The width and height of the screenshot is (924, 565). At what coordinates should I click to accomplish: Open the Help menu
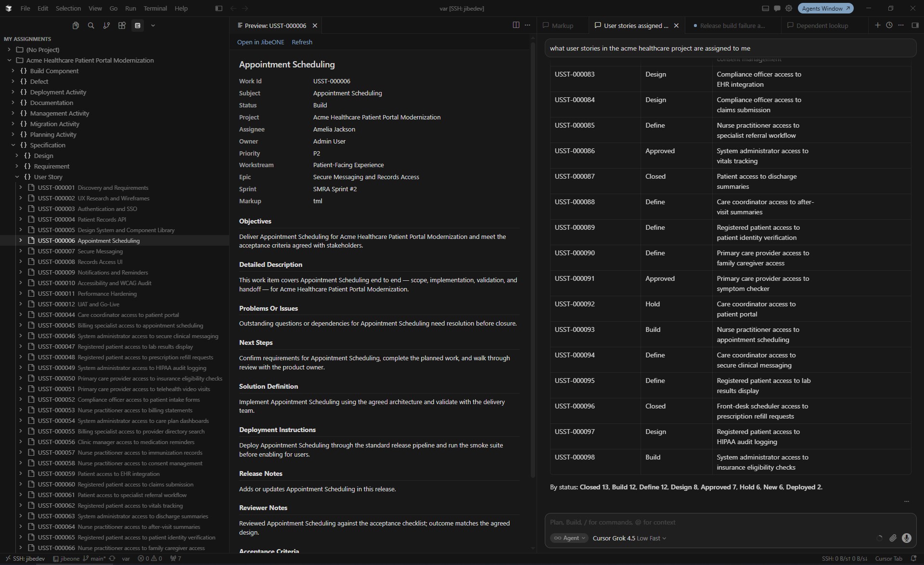(181, 8)
